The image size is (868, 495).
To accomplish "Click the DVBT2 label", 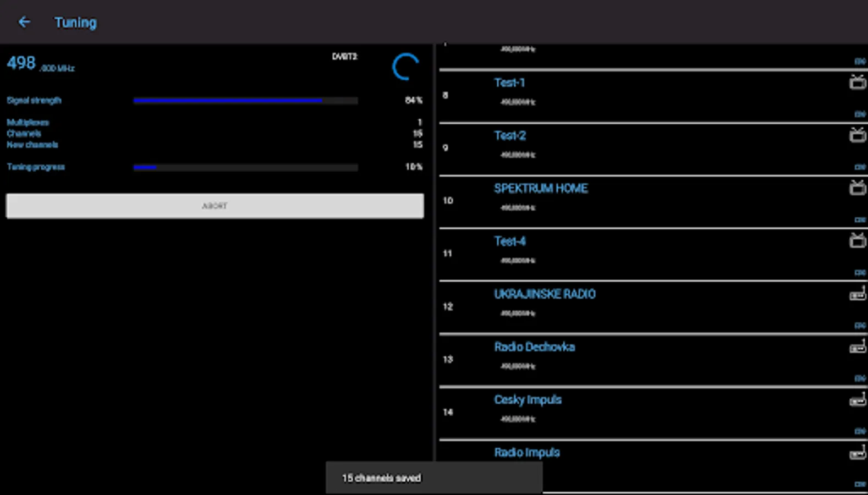I will click(344, 57).
